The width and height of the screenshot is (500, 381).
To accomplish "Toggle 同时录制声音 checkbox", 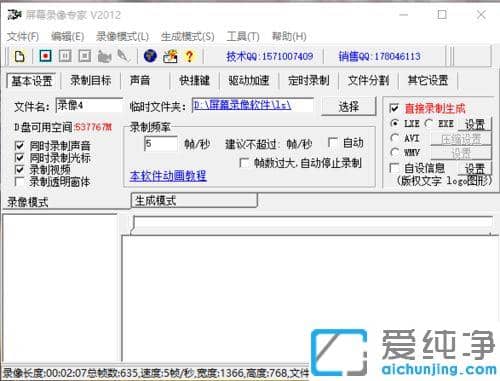I will pyautogui.click(x=19, y=145).
